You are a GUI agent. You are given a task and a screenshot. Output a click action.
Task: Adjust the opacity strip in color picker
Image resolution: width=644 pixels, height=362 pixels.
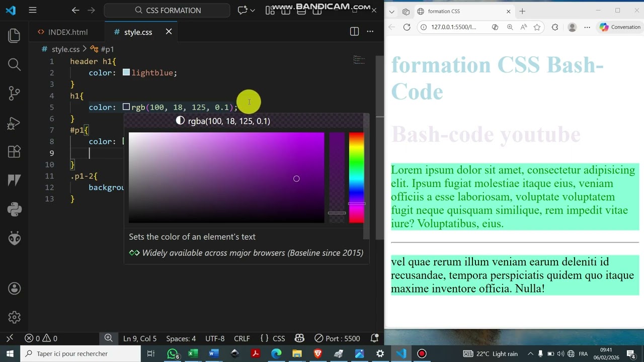pyautogui.click(x=337, y=177)
